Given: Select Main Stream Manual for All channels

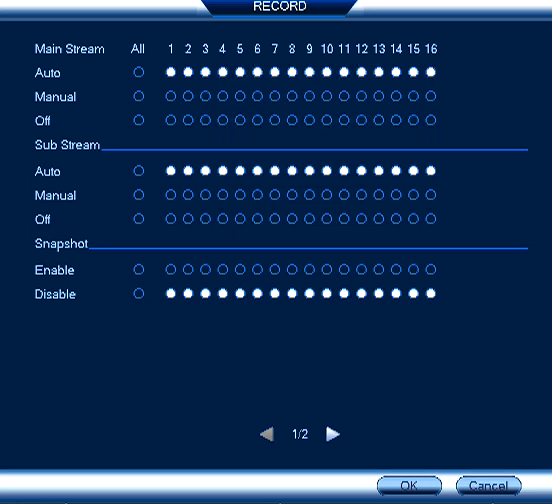Looking at the screenshot, I should [139, 96].
